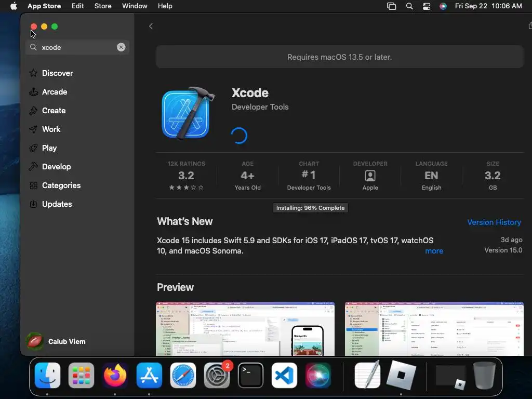Open the Help menu
Image resolution: width=532 pixels, height=399 pixels.
click(165, 6)
